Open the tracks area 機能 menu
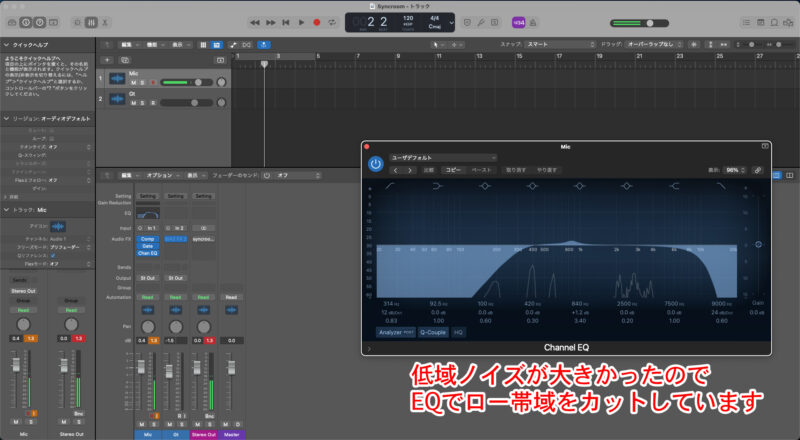 pos(155,45)
